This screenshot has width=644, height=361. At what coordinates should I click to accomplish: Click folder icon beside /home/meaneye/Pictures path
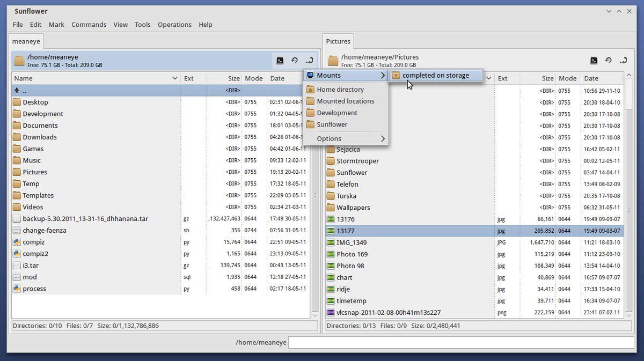coord(333,61)
